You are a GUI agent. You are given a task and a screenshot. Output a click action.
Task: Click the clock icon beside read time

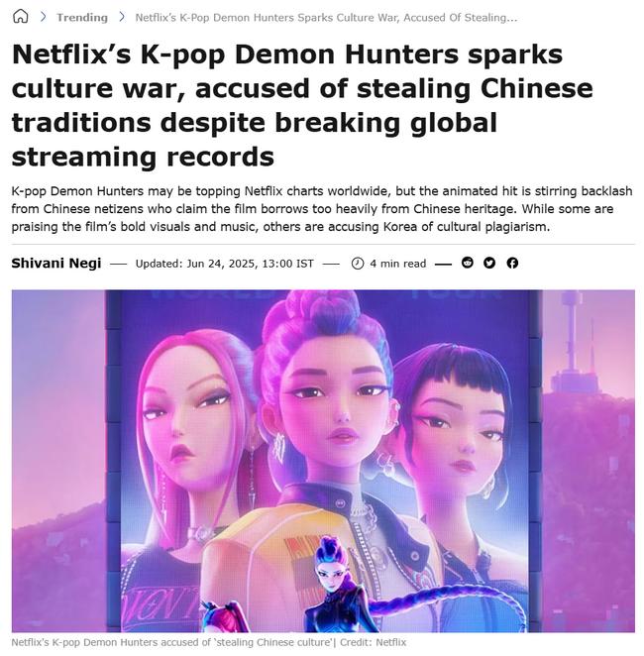click(x=357, y=264)
